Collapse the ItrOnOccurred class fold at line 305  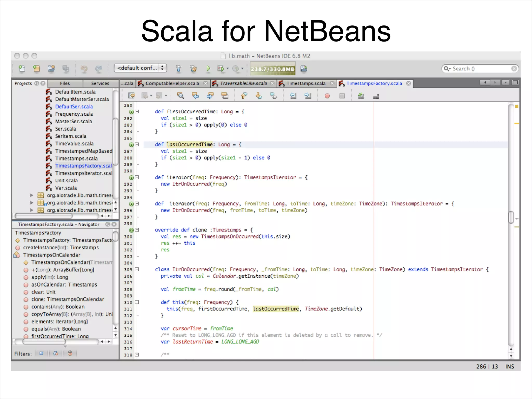pyautogui.click(x=137, y=269)
